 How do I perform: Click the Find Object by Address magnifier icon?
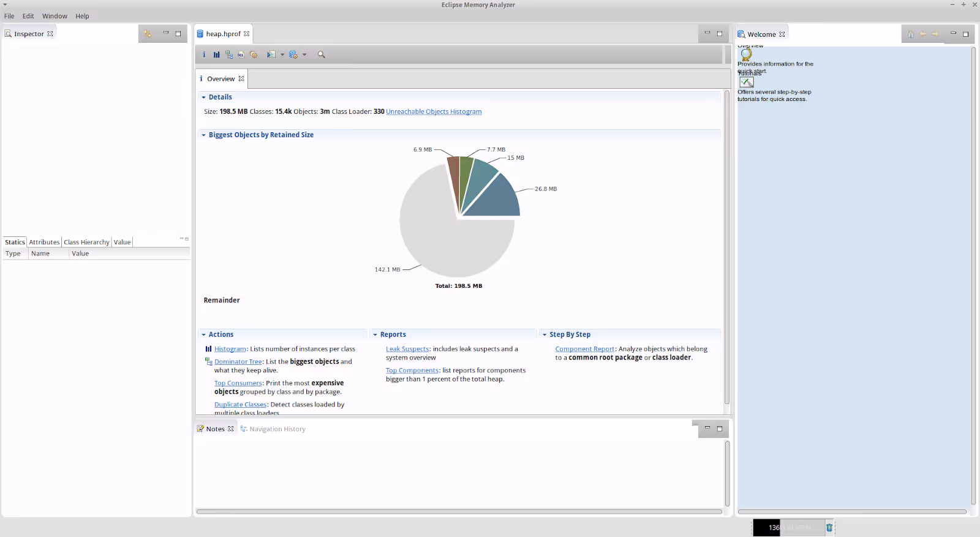tap(321, 54)
